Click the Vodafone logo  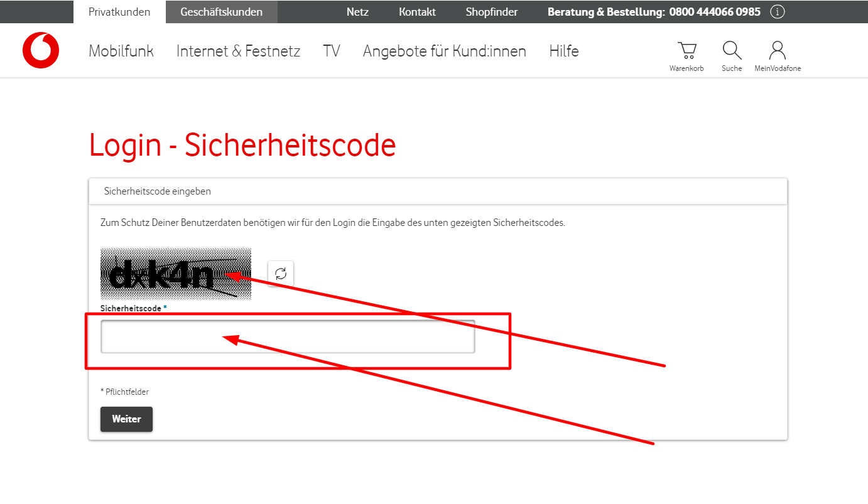[41, 50]
